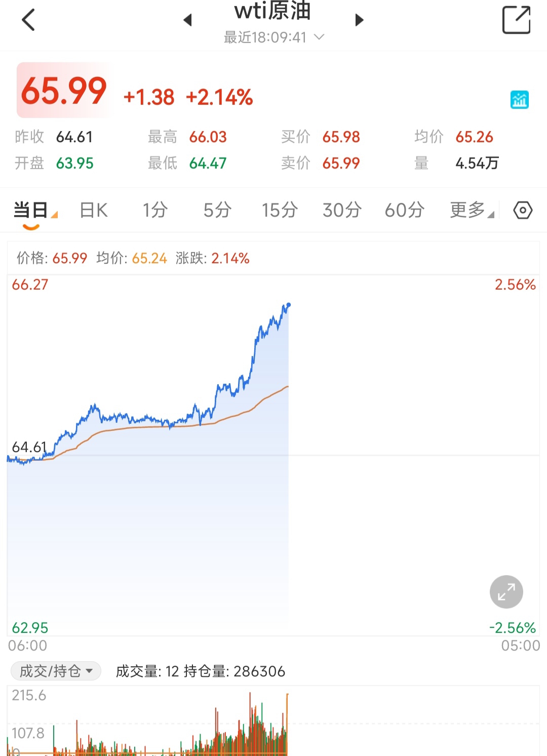Tap the latest point on price line

point(288,305)
